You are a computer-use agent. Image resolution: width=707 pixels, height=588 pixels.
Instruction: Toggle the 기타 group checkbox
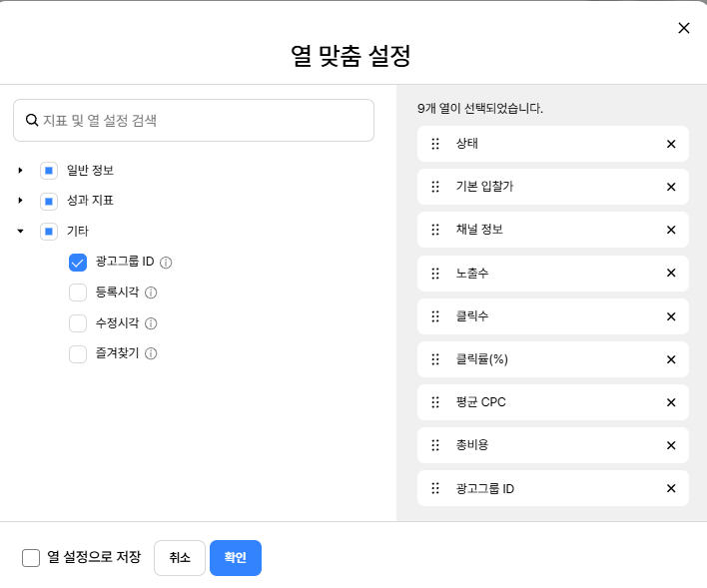tap(49, 232)
